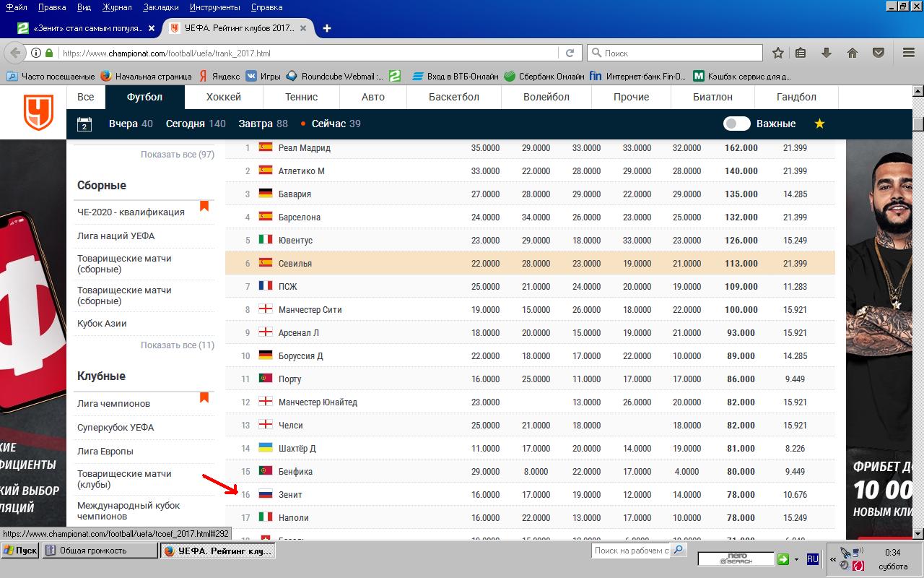924x578 pixels.
Task: Open the Файл menu
Action: coord(17,7)
